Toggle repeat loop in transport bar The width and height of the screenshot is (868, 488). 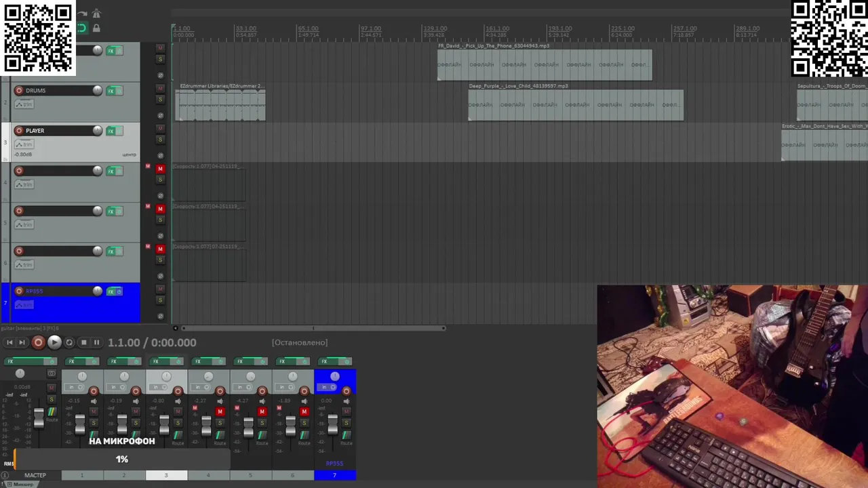click(x=69, y=342)
